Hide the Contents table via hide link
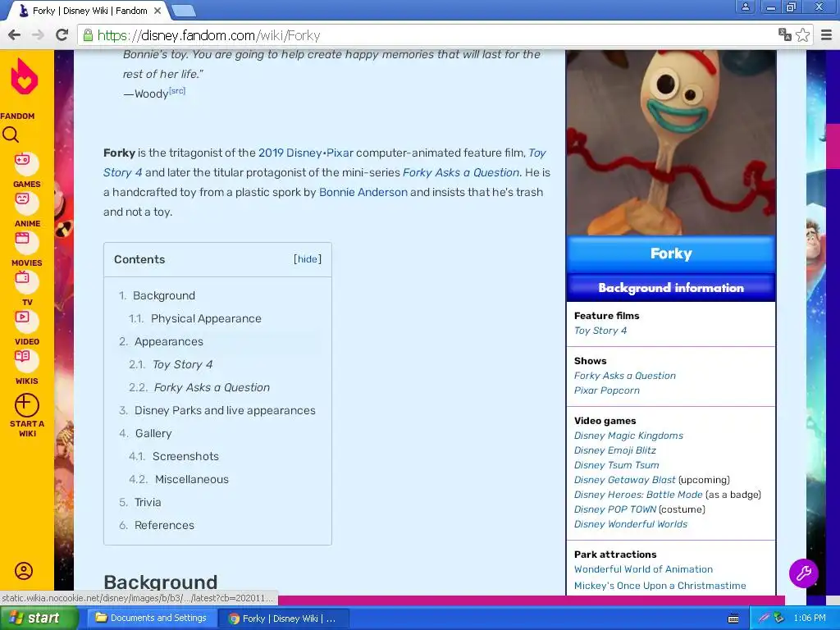This screenshot has height=630, width=840. (x=308, y=259)
